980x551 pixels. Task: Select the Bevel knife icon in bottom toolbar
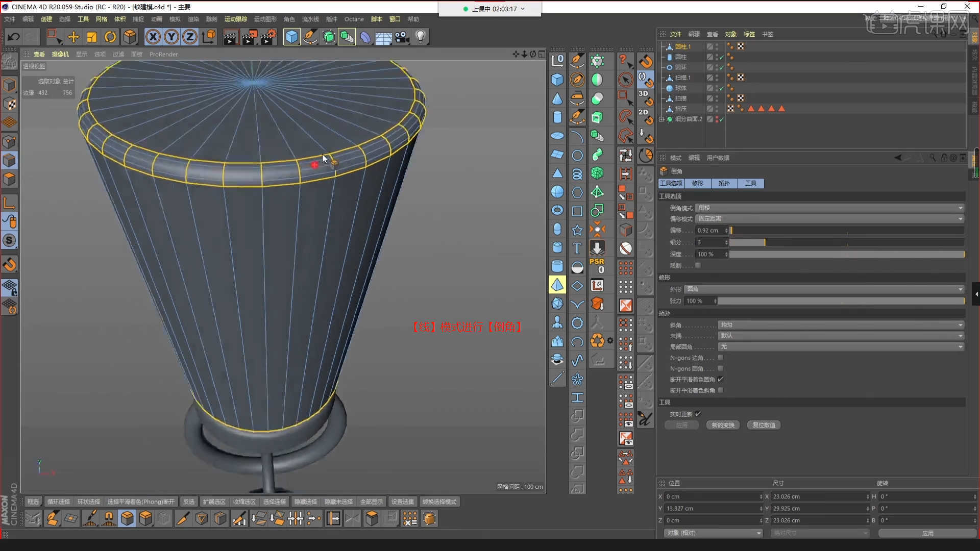[183, 518]
